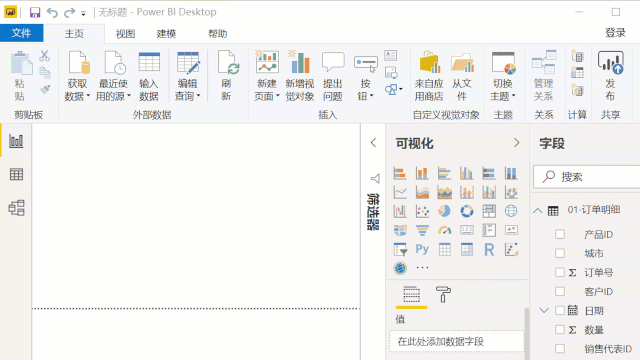
Task: Open the 编辑查询 dropdown
Action: (188, 76)
